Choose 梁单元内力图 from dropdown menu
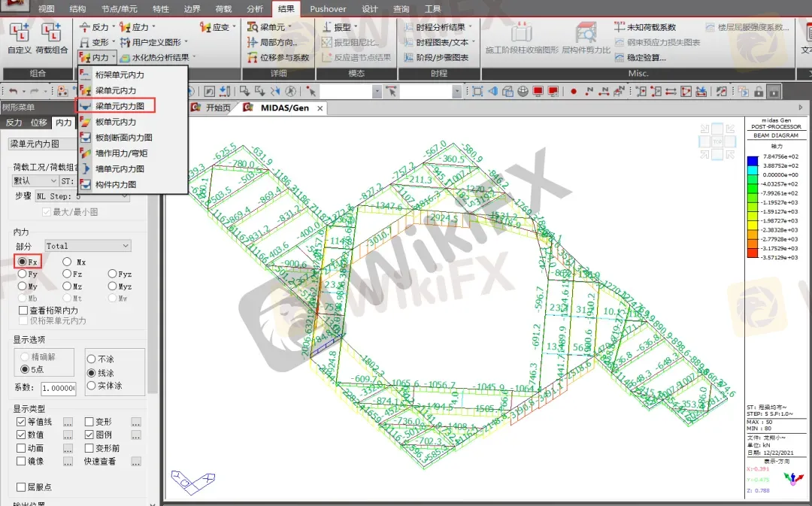 120,106
